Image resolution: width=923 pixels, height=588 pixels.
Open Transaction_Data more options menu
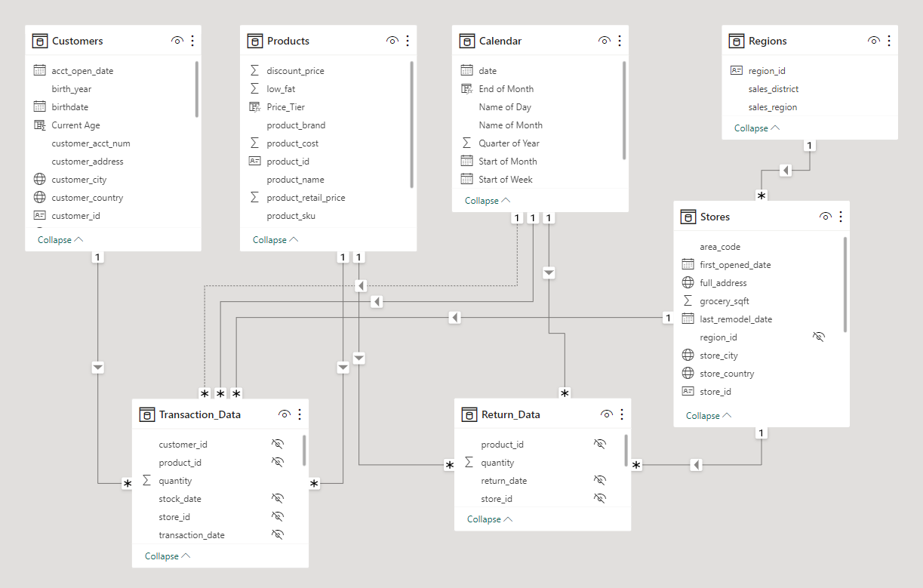click(x=300, y=414)
